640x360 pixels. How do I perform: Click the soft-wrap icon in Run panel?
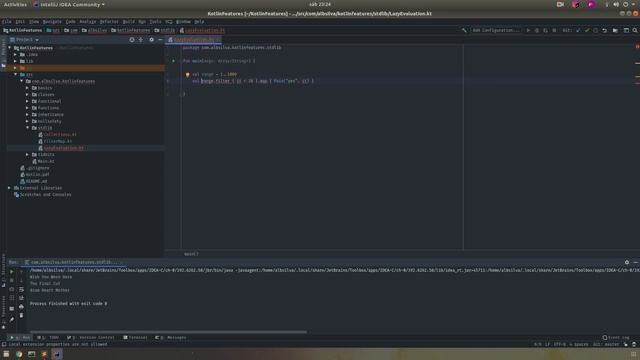pos(21,289)
